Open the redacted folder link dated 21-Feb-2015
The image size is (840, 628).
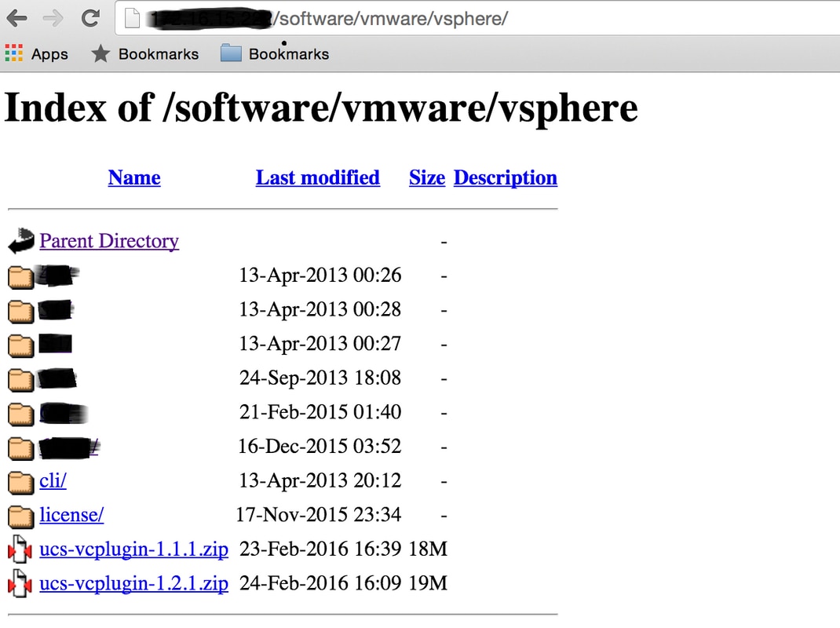click(64, 413)
